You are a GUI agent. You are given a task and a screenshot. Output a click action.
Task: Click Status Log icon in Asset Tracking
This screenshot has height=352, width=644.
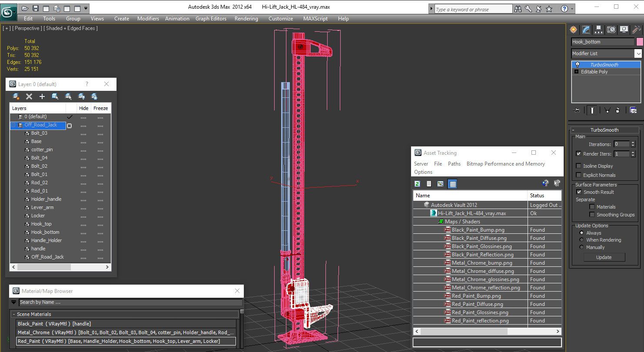(429, 184)
